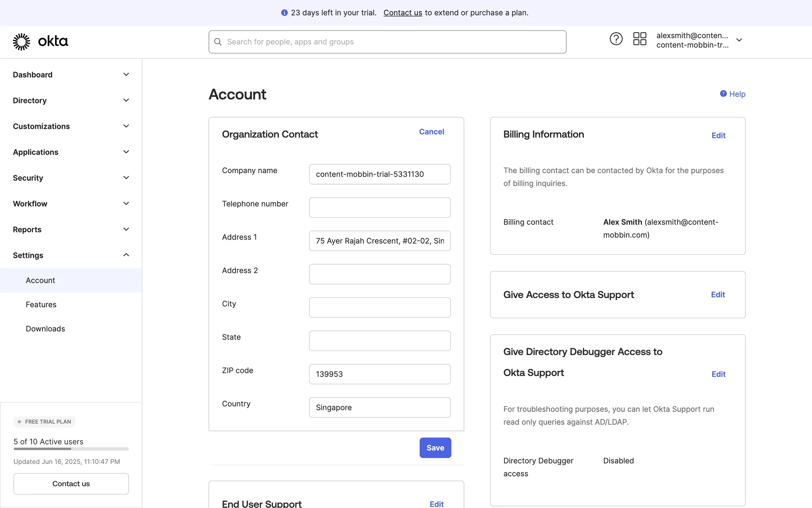Click the search magnifier icon
Image resolution: width=812 pixels, height=508 pixels.
click(x=218, y=42)
